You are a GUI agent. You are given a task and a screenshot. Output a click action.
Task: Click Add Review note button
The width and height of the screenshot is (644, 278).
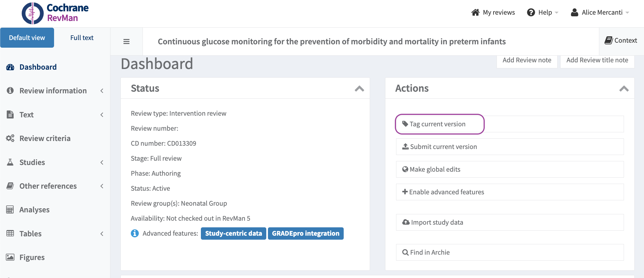click(527, 60)
